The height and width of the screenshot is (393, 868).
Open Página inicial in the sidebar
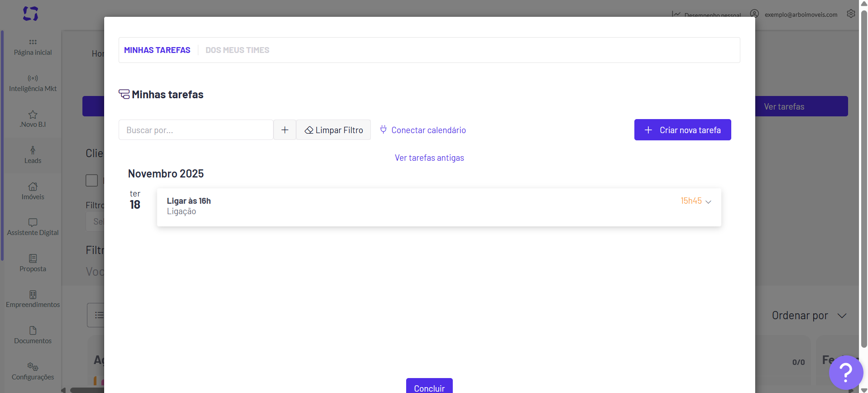click(x=33, y=47)
